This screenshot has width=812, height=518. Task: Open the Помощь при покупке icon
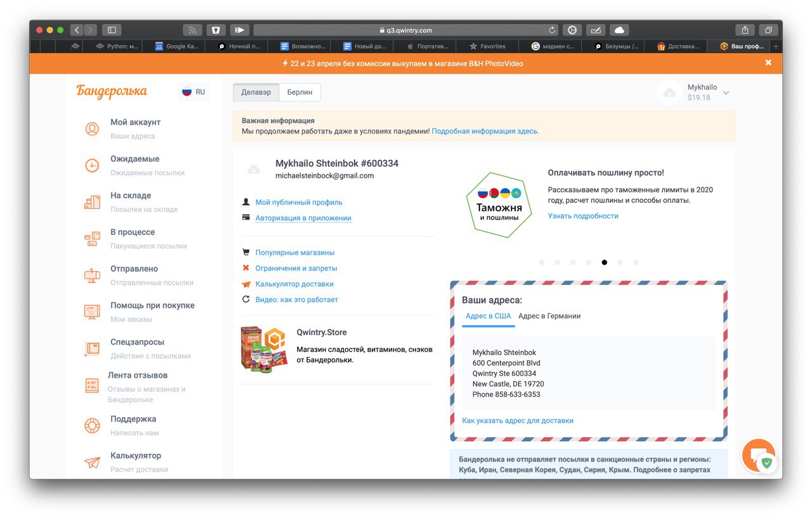[92, 312]
